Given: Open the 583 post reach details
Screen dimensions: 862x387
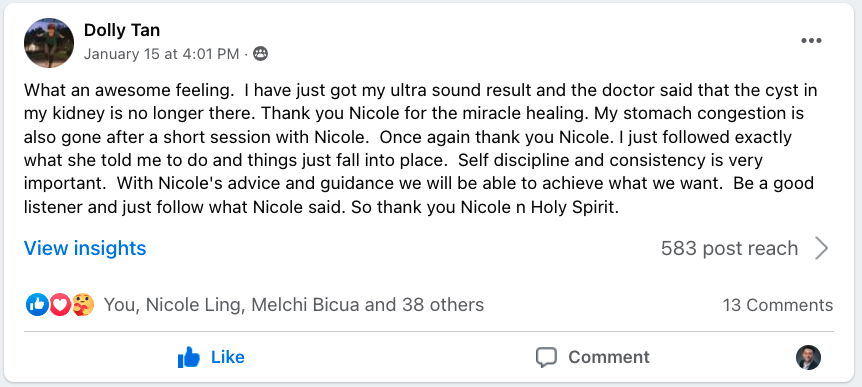Looking at the screenshot, I should point(729,248).
